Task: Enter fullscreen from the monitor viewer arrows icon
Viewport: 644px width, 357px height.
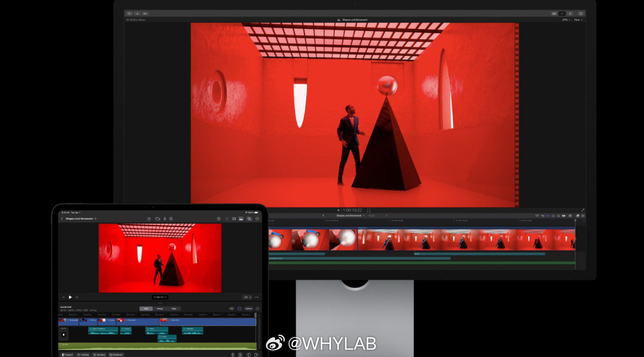Action: (x=583, y=210)
